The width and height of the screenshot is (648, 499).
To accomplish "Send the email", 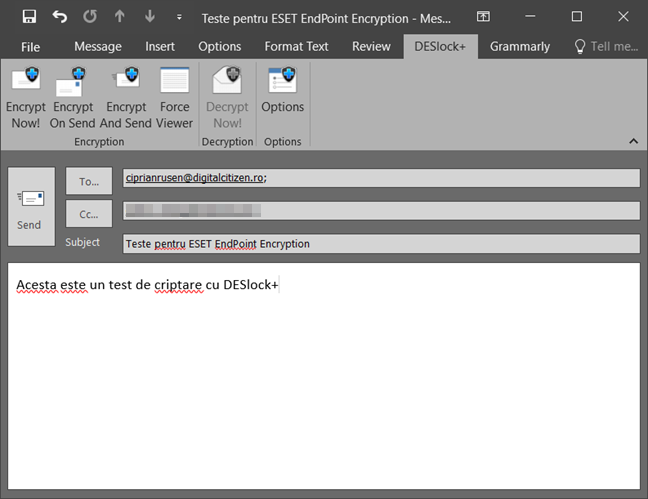I will [31, 207].
